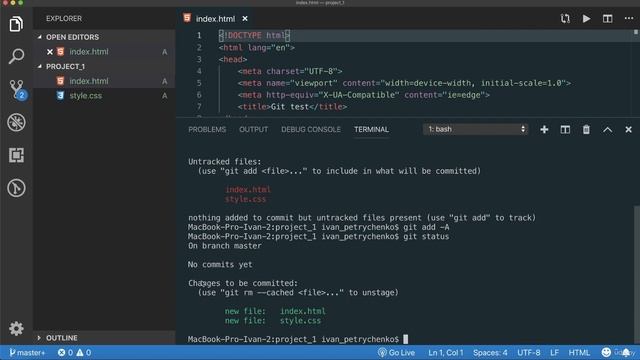Click the Run play icon in editor toolbar

pos(586,19)
